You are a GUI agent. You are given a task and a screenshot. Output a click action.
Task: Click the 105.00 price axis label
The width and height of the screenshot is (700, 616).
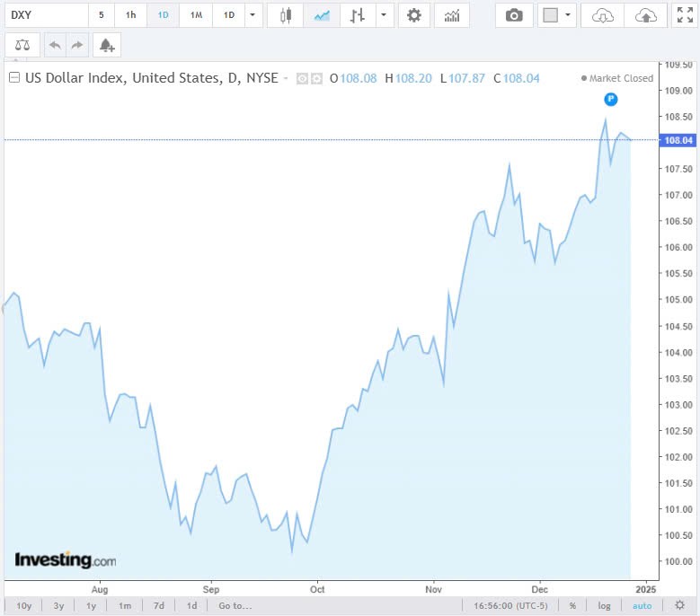point(678,299)
